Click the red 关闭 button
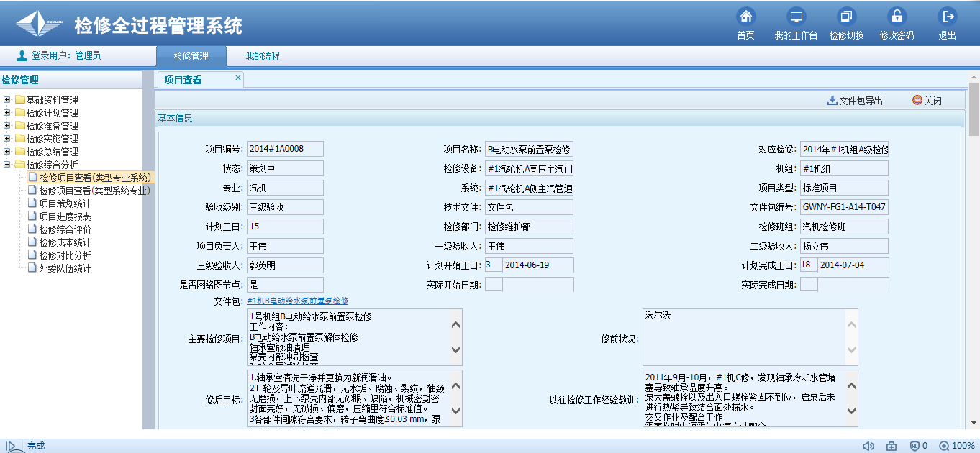The width and height of the screenshot is (980, 453). pyautogui.click(x=927, y=101)
